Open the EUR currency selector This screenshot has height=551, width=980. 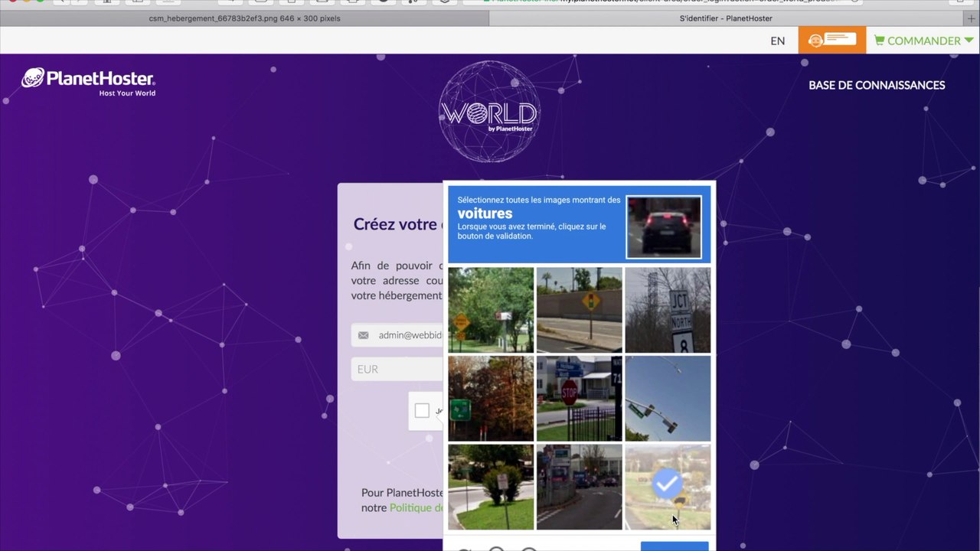397,369
